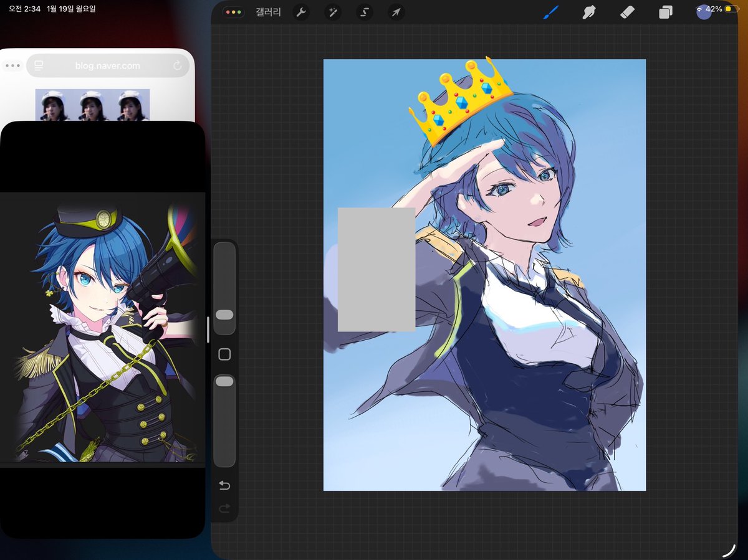Adjust the brush size slider handle
The height and width of the screenshot is (560, 748).
224,315
